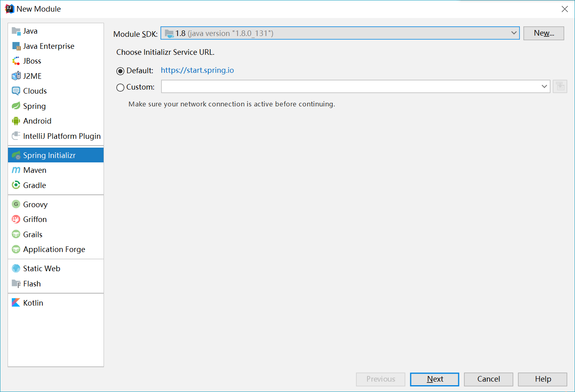This screenshot has width=575, height=392.
Task: Select the Default service URL radio button
Action: pos(120,71)
